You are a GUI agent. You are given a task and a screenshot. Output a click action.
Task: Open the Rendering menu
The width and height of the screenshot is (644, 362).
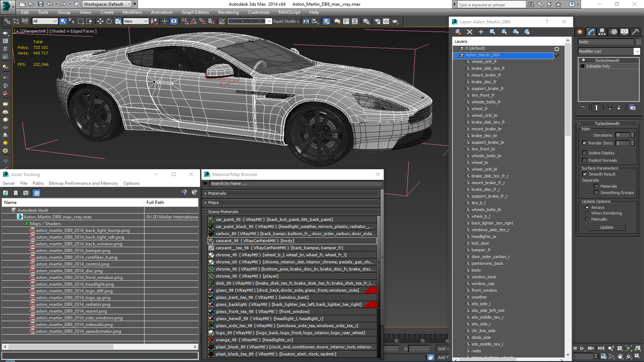click(228, 12)
